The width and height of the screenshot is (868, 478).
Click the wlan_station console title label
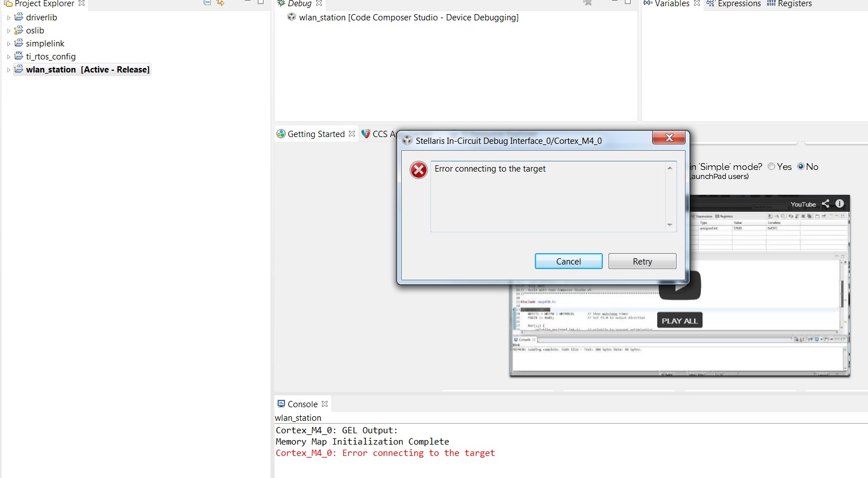click(298, 418)
